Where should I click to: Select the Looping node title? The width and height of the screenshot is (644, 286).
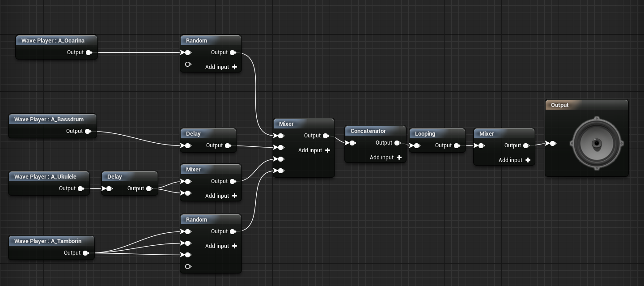tap(425, 134)
